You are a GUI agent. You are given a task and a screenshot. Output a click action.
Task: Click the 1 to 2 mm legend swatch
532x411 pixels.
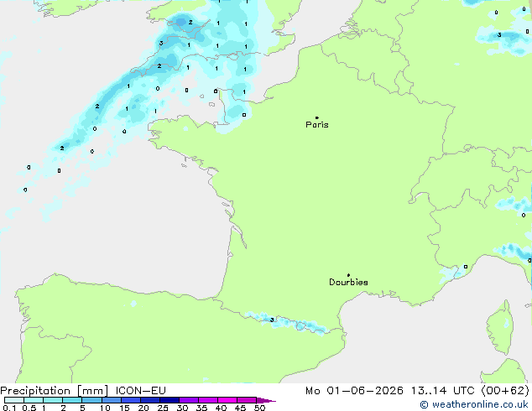pyautogui.click(x=53, y=400)
